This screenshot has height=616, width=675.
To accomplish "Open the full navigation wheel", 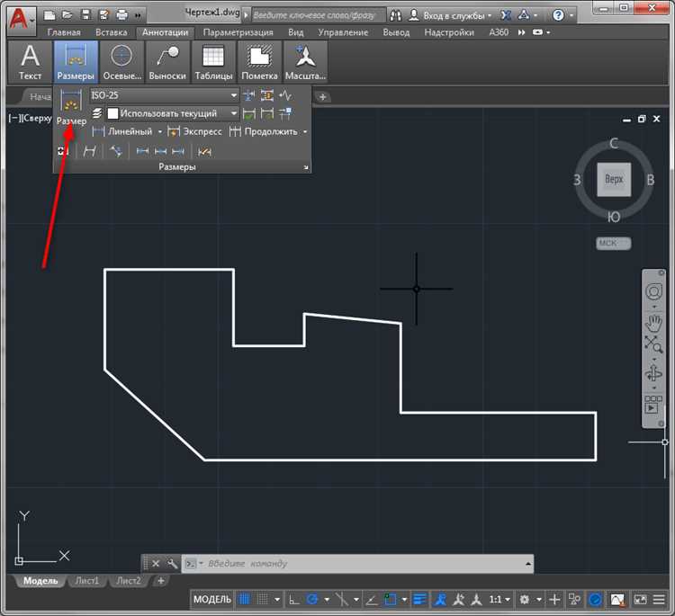I will tap(653, 291).
